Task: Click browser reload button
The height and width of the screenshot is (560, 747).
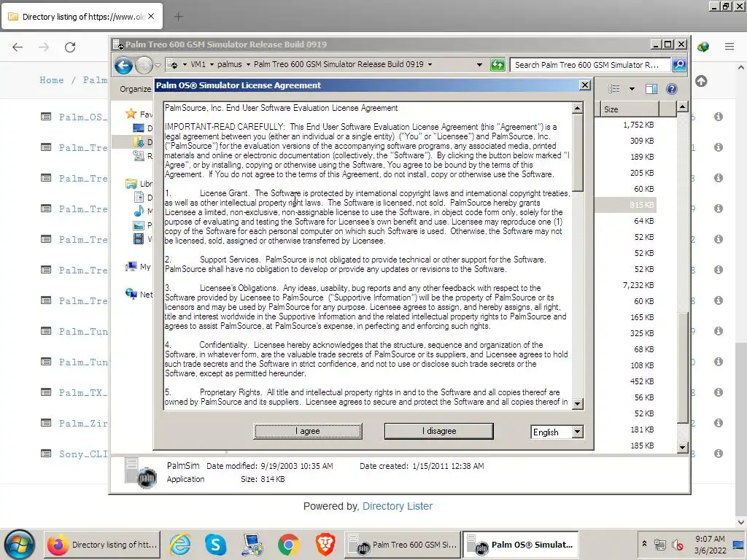Action: click(70, 47)
